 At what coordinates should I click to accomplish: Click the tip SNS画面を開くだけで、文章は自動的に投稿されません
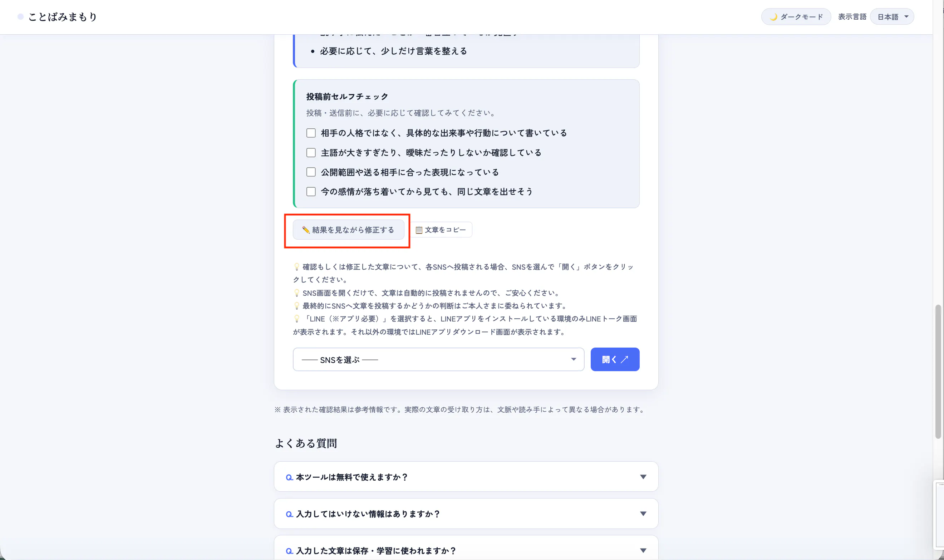coord(427,293)
